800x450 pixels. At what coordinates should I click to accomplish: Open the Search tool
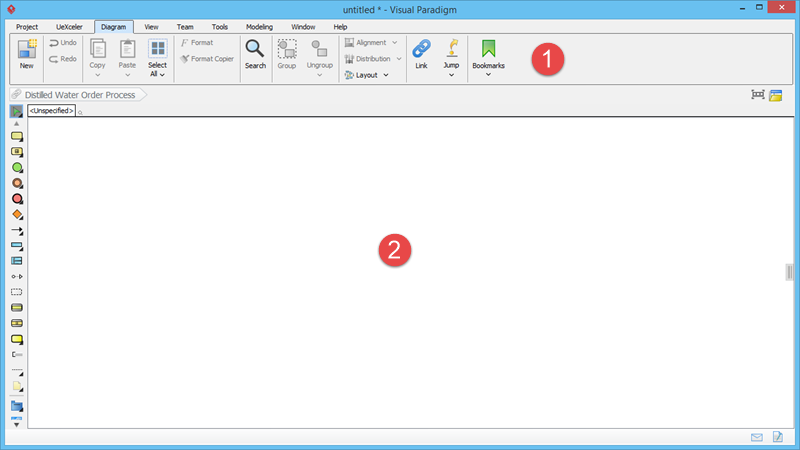(x=255, y=54)
